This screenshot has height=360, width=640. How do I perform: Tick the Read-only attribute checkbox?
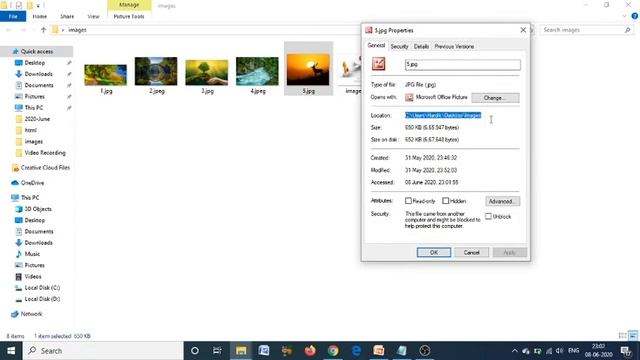(x=408, y=201)
